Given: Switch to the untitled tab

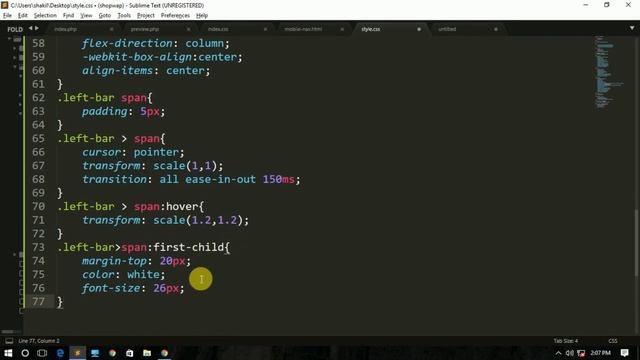Looking at the screenshot, I should 447,29.
